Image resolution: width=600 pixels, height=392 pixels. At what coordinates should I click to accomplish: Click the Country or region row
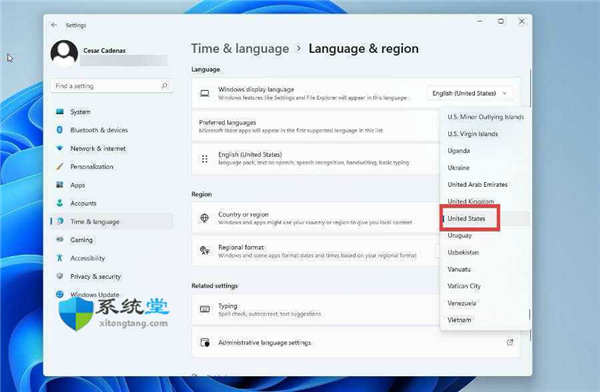(316, 218)
